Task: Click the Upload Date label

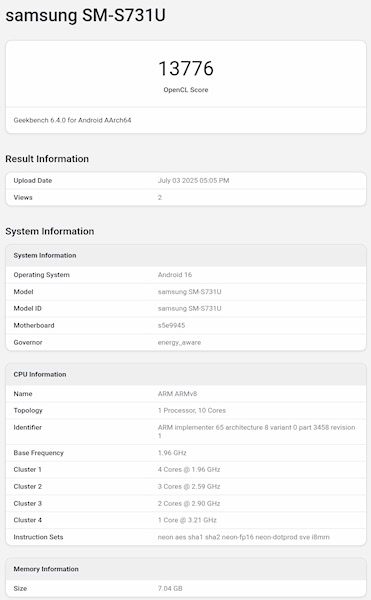Action: point(33,181)
